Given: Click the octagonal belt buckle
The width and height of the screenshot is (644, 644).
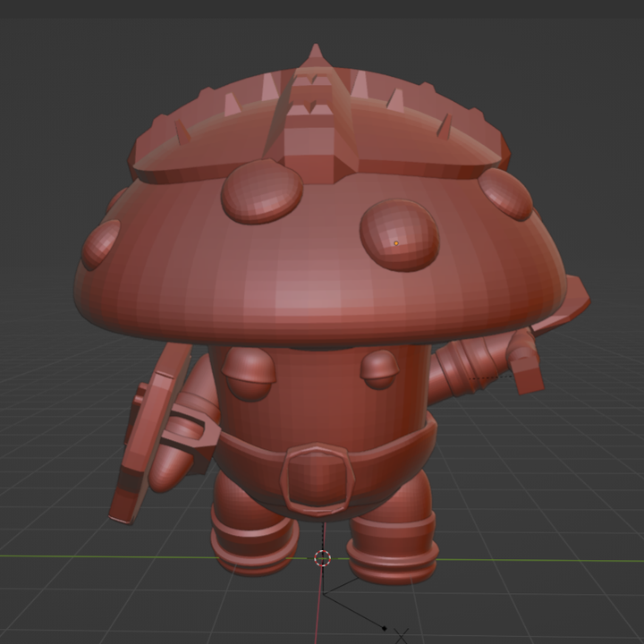Looking at the screenshot, I should (x=314, y=478).
